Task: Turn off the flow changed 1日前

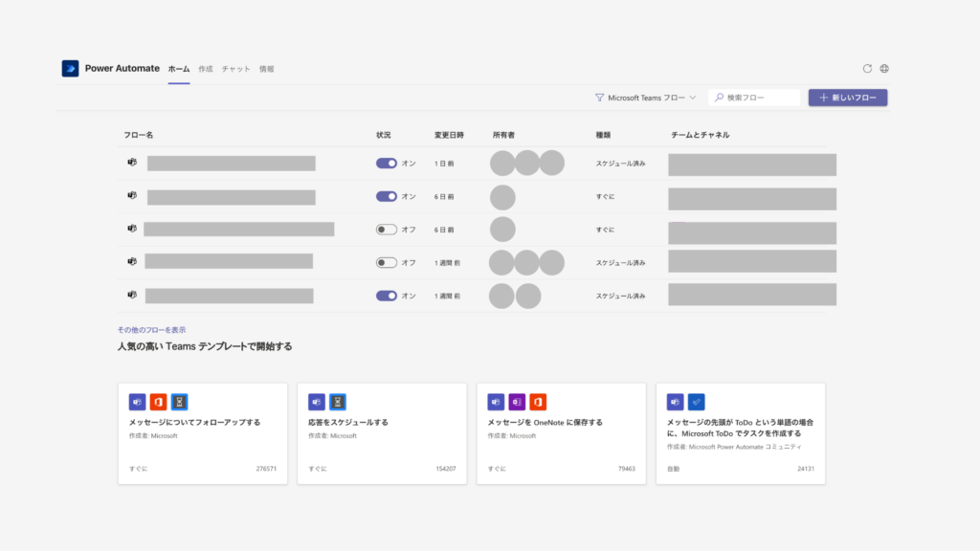Action: coord(387,163)
